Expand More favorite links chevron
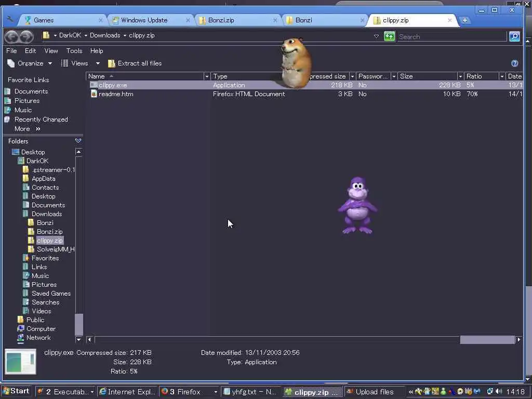 pyautogui.click(x=38, y=129)
